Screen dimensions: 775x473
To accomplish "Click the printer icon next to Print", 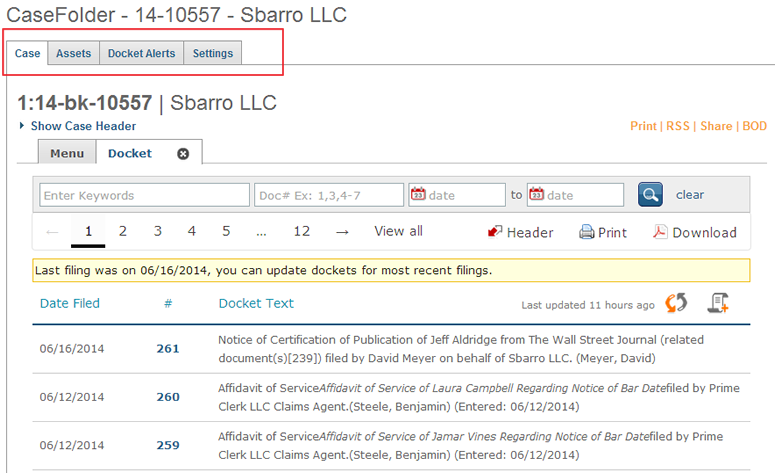I will point(587,232).
